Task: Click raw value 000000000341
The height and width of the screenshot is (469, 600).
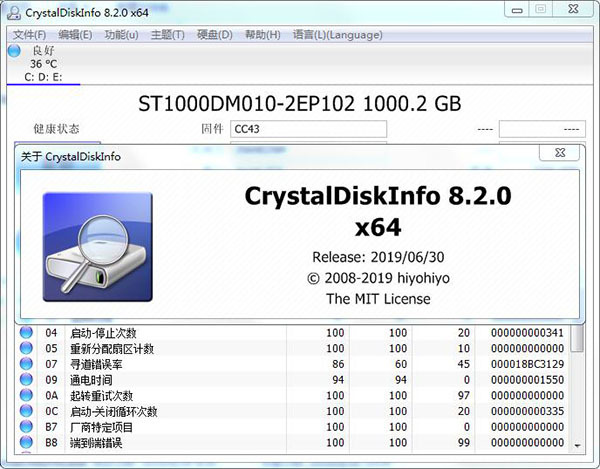Action: tap(527, 333)
